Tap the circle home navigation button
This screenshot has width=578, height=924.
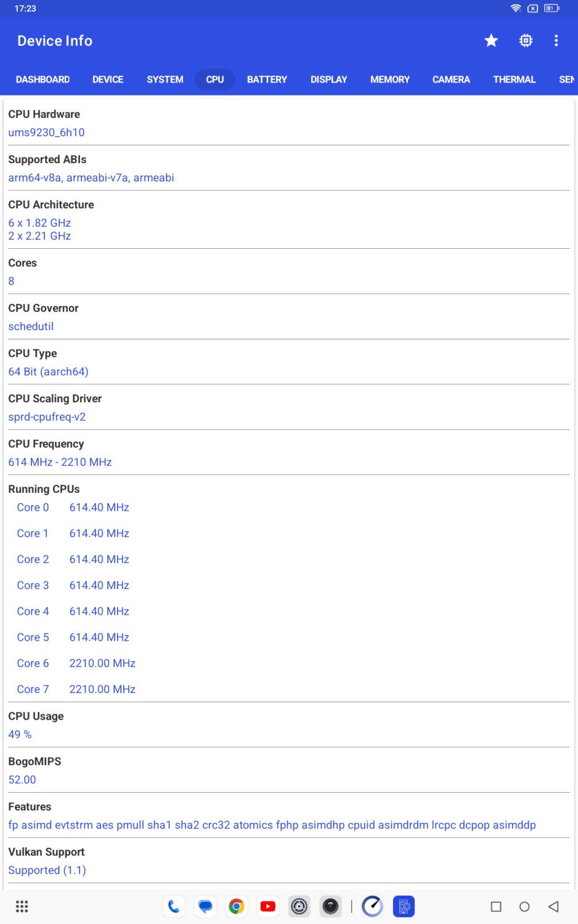click(524, 907)
